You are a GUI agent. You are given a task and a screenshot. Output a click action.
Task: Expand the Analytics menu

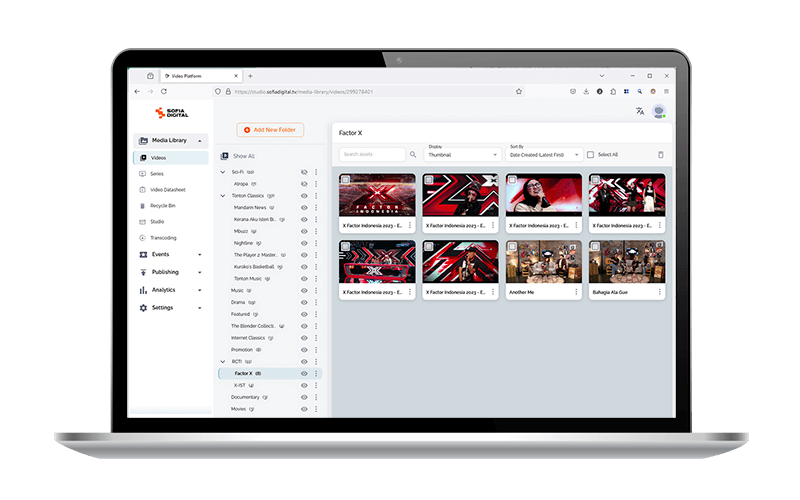point(170,290)
